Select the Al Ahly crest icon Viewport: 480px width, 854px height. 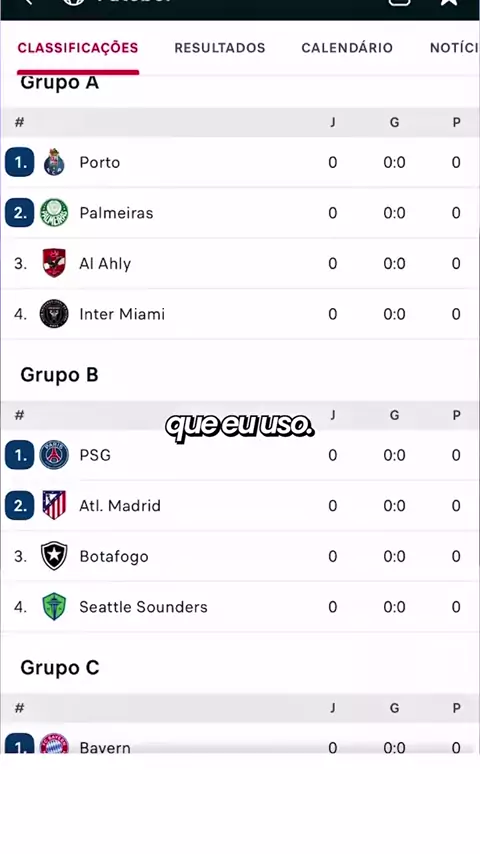(x=54, y=264)
